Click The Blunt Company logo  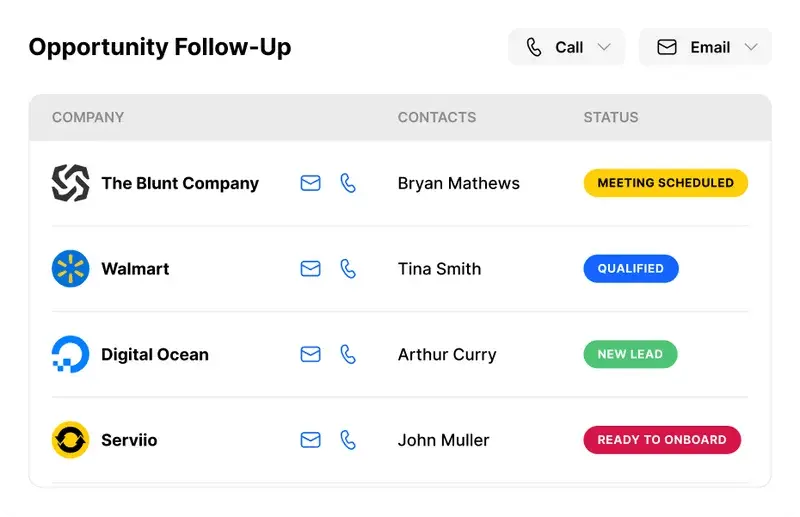(71, 183)
